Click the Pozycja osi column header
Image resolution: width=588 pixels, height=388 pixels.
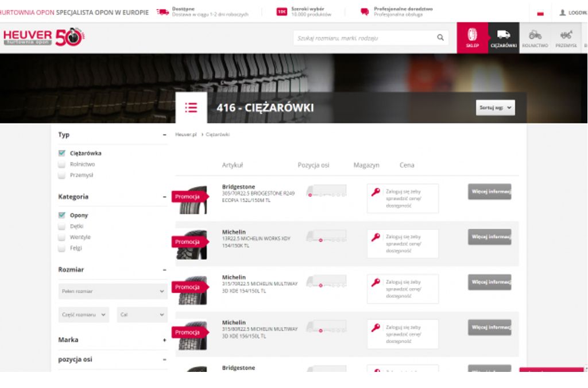(x=314, y=165)
